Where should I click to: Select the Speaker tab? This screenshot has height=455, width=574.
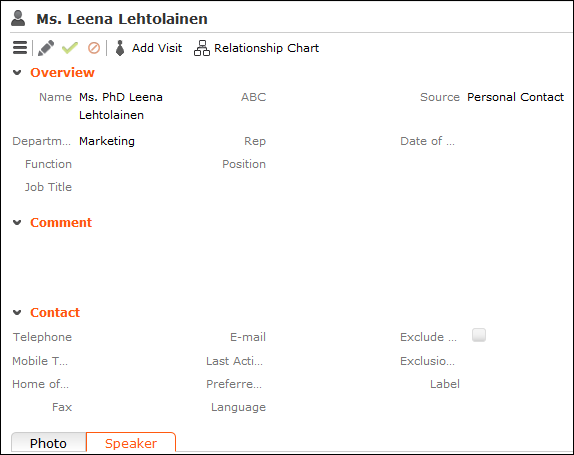[131, 443]
